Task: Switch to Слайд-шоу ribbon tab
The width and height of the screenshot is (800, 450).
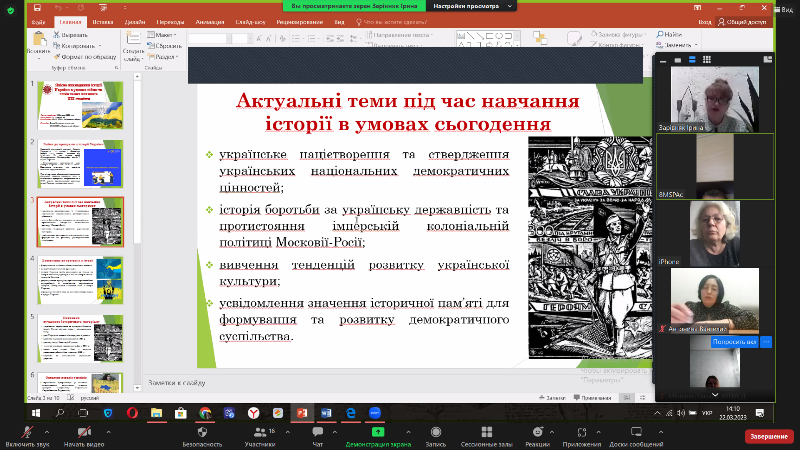Action: pyautogui.click(x=251, y=22)
